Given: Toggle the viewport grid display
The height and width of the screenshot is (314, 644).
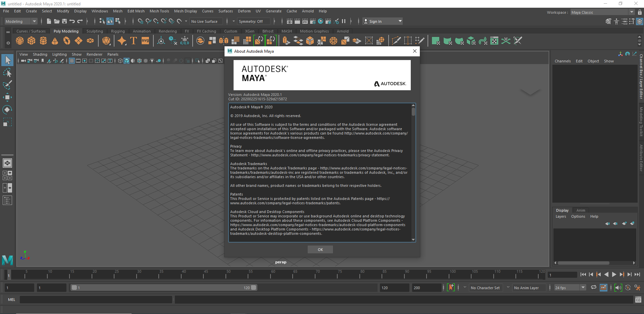Looking at the screenshot, I should (x=72, y=61).
